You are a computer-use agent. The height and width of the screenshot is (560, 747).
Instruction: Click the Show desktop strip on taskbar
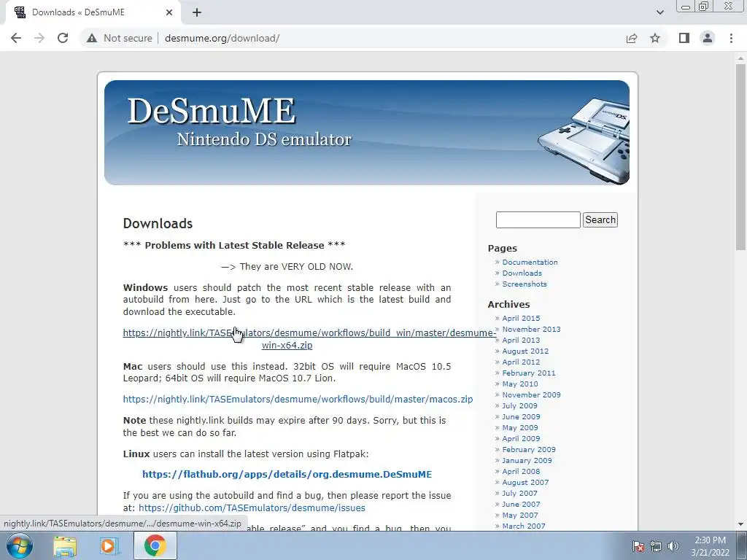(x=743, y=545)
